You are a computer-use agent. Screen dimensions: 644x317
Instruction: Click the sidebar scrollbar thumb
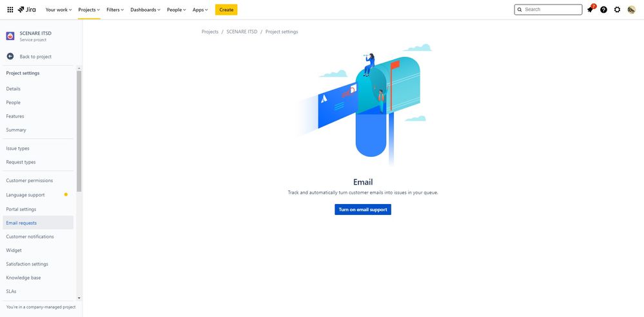coord(79,131)
